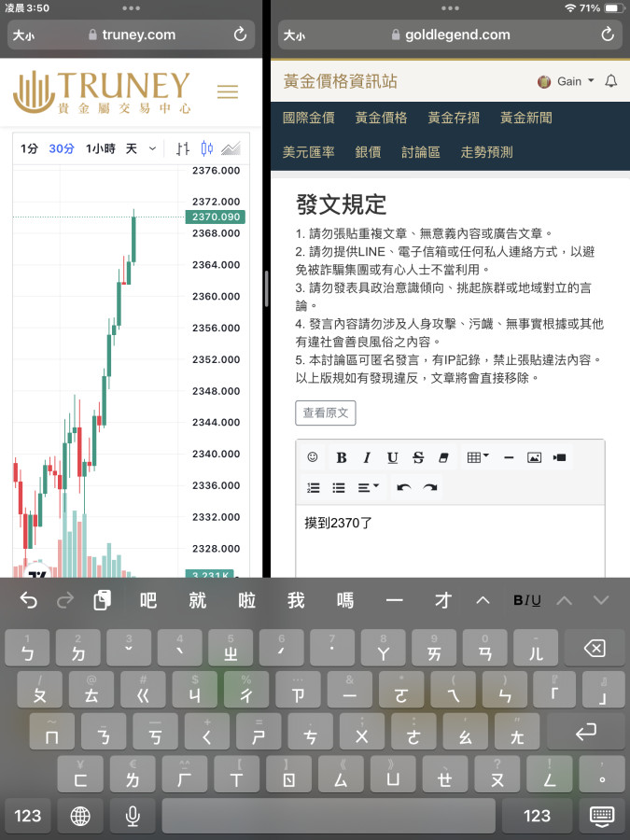The height and width of the screenshot is (840, 630).
Task: Open 美元匯率 menu item
Action: click(x=309, y=152)
